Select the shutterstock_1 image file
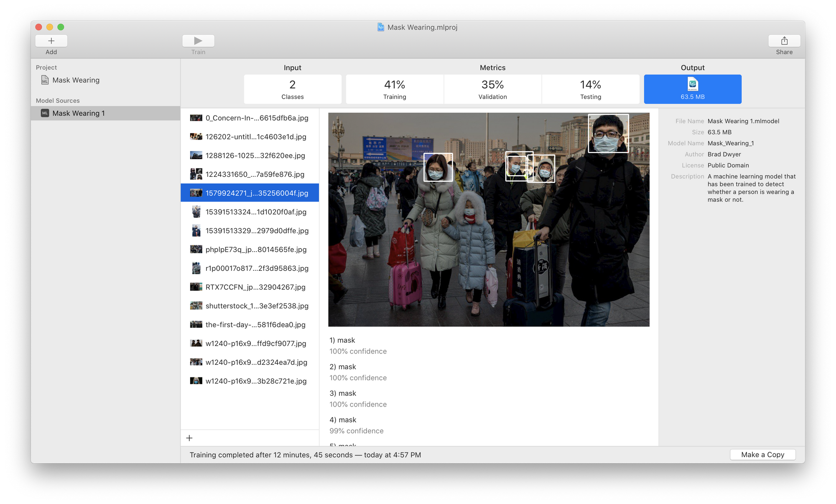The image size is (836, 504). [256, 306]
